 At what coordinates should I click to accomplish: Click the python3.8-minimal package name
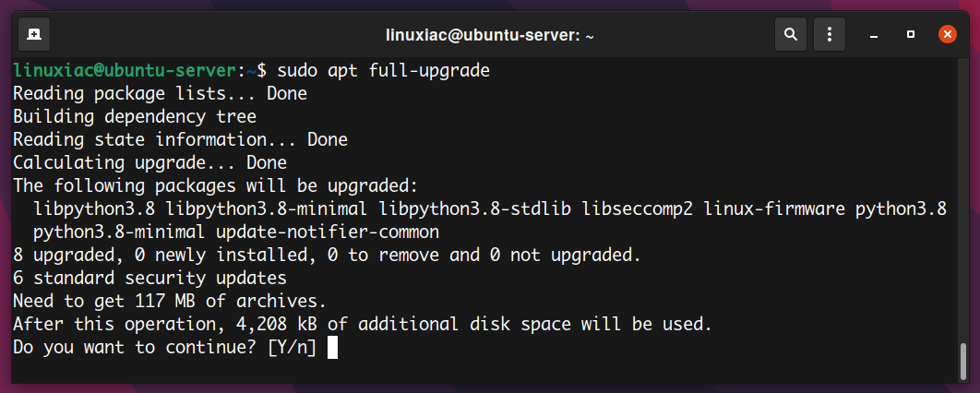(119, 232)
